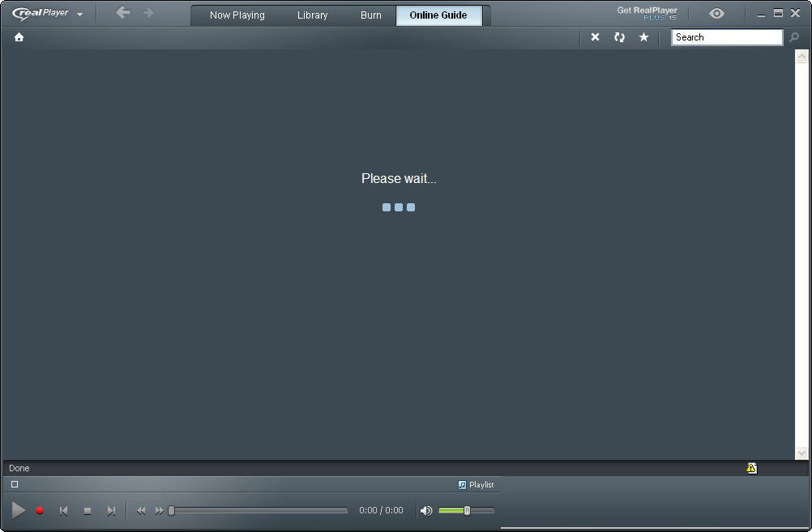Image resolution: width=812 pixels, height=532 pixels.
Task: Go forward with the right arrow
Action: tap(148, 12)
